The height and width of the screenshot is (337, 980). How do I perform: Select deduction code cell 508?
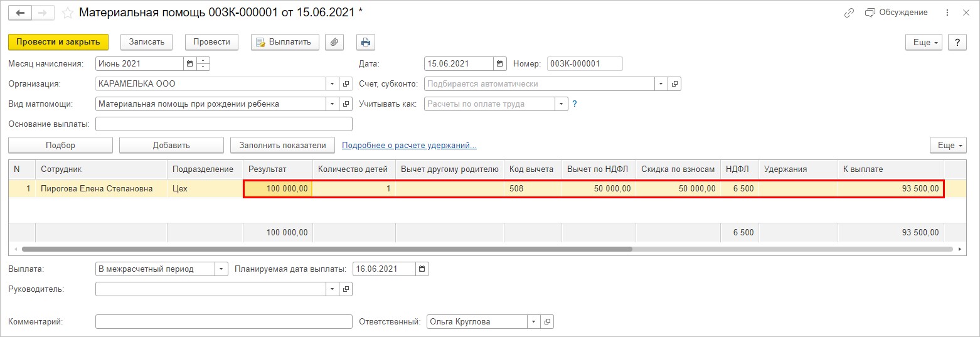tap(533, 188)
